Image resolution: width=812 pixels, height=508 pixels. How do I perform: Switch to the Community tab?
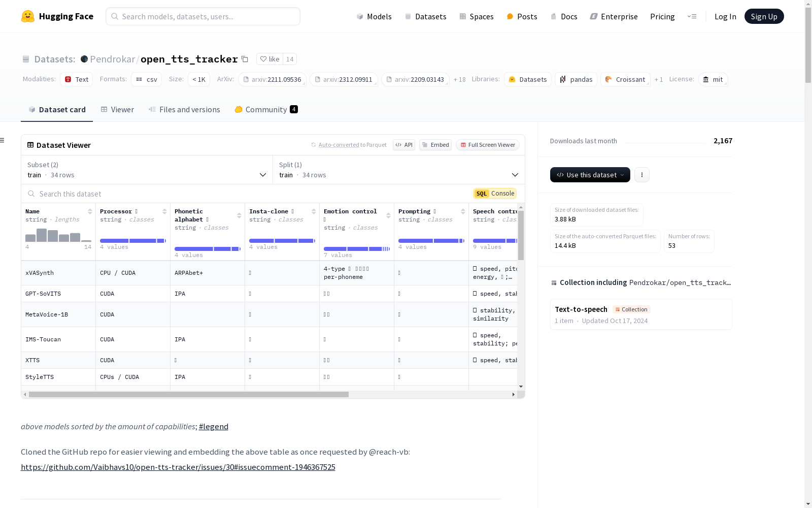(x=266, y=110)
